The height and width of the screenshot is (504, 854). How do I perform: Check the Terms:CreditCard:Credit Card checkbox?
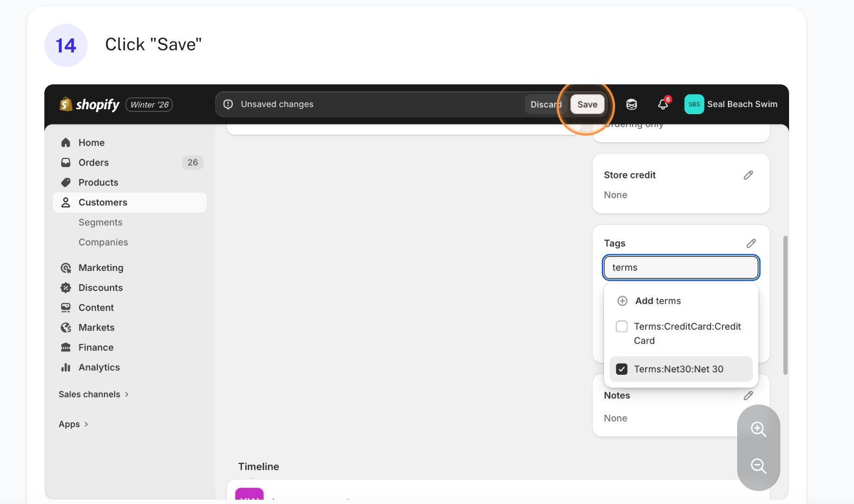tap(622, 327)
